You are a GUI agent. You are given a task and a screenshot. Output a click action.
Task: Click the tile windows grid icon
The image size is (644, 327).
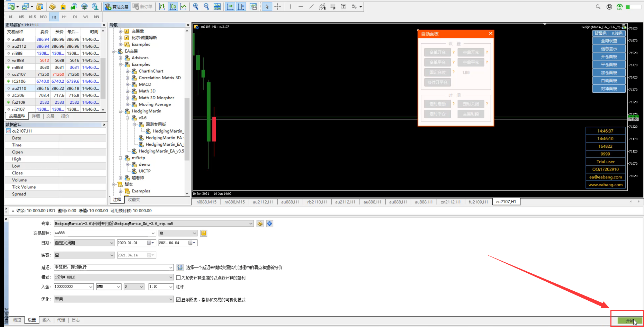[x=217, y=7]
